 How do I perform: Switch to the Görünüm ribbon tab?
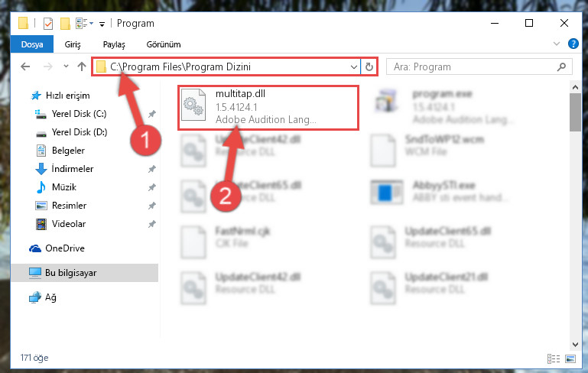tap(164, 44)
